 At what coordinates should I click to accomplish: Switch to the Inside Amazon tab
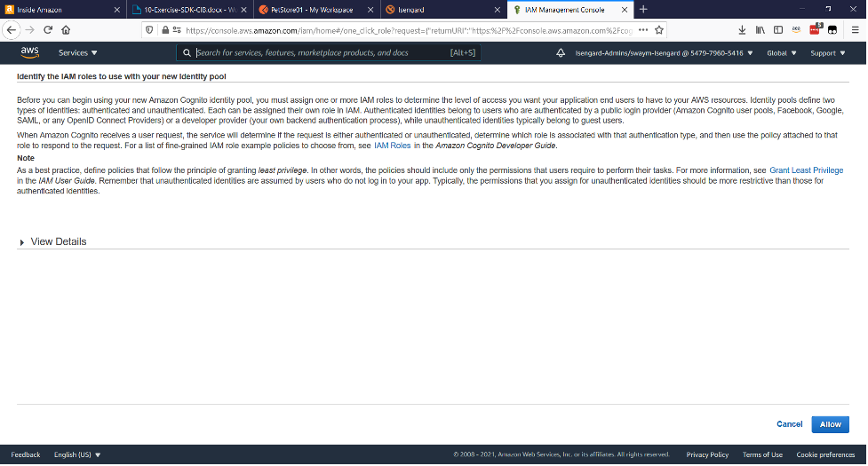click(62, 10)
